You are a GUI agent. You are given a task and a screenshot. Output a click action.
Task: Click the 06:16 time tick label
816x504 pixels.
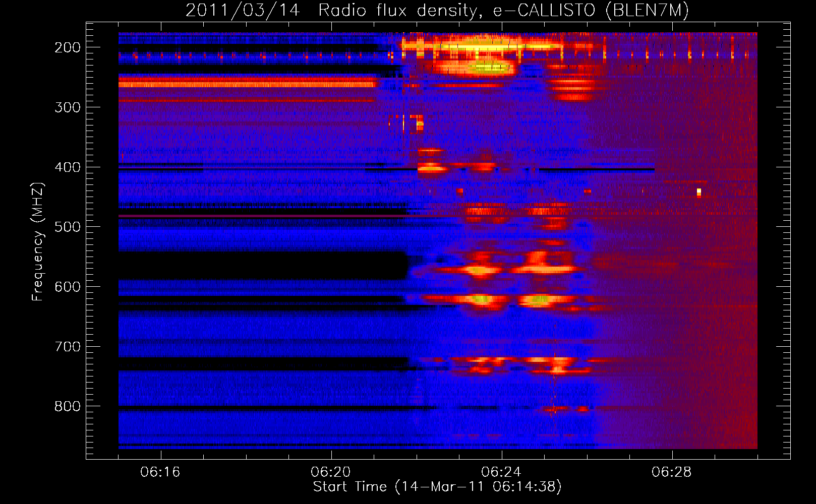(160, 472)
